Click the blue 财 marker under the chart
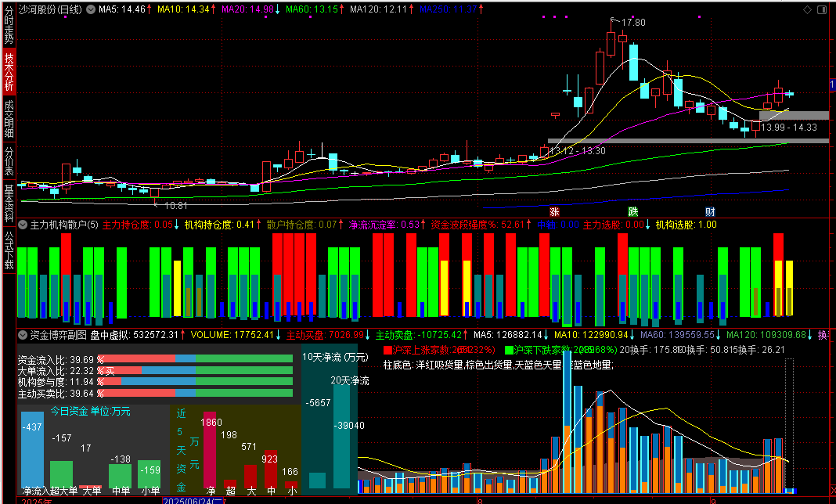836x504 pixels. pyautogui.click(x=710, y=212)
